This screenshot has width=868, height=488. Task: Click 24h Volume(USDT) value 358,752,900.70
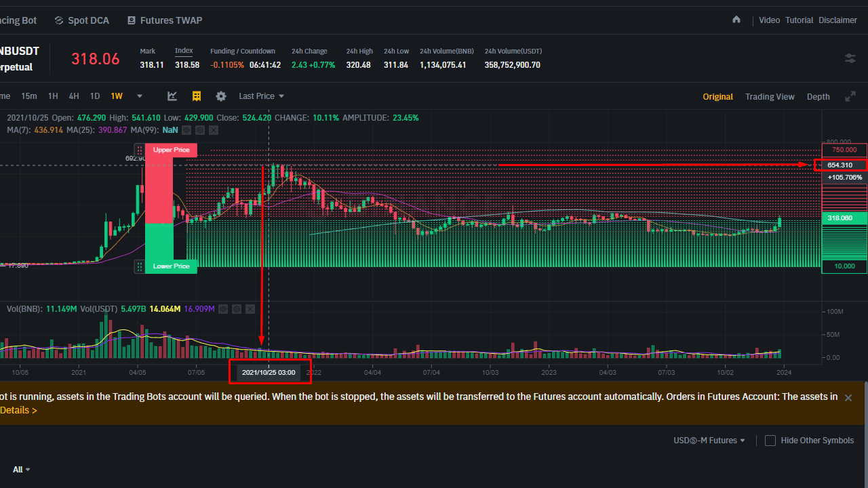pyautogui.click(x=513, y=65)
